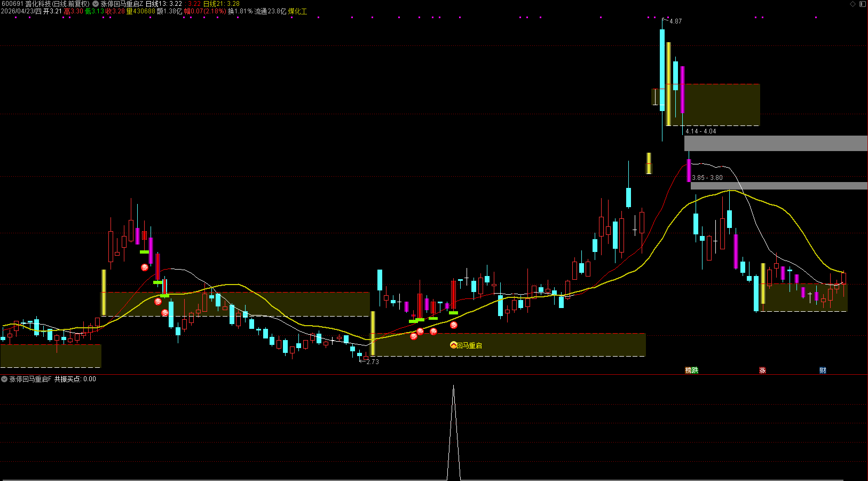Click the red 涨 tag on the chart's bottom edge

(x=762, y=370)
